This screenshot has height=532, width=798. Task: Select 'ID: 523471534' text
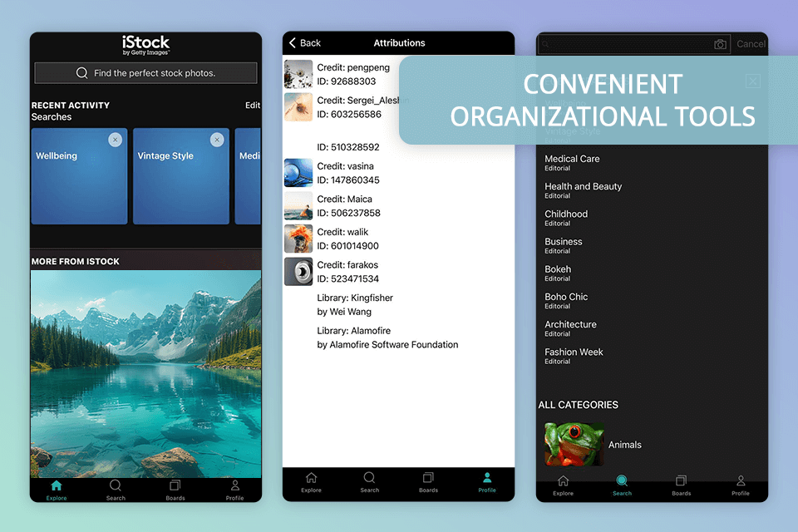347,279
